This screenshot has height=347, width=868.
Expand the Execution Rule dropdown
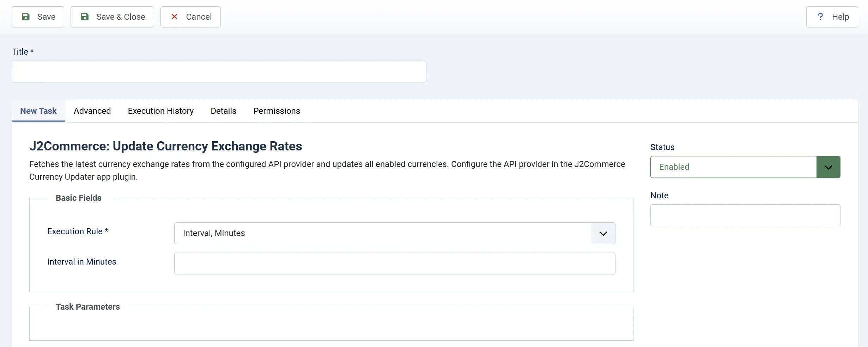(x=395, y=233)
